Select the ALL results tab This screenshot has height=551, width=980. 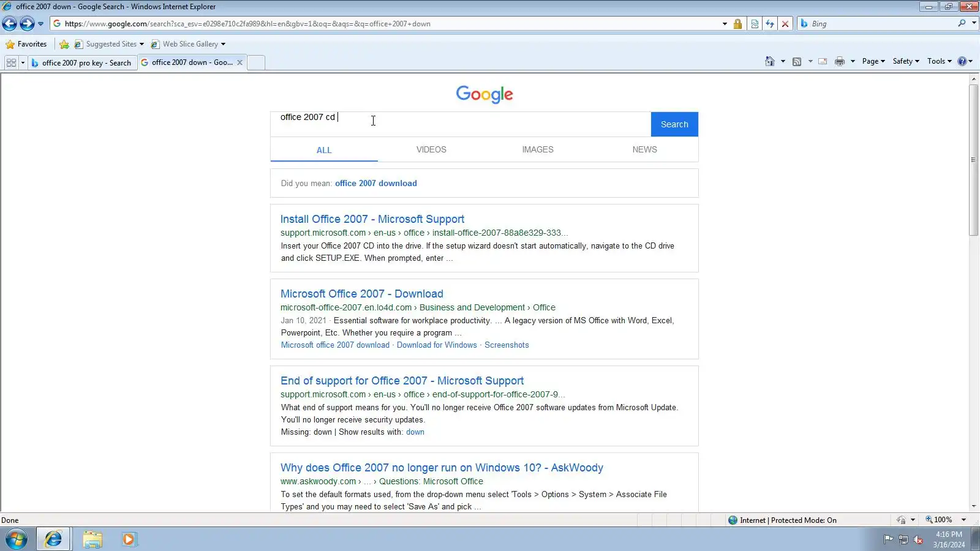pos(324,150)
